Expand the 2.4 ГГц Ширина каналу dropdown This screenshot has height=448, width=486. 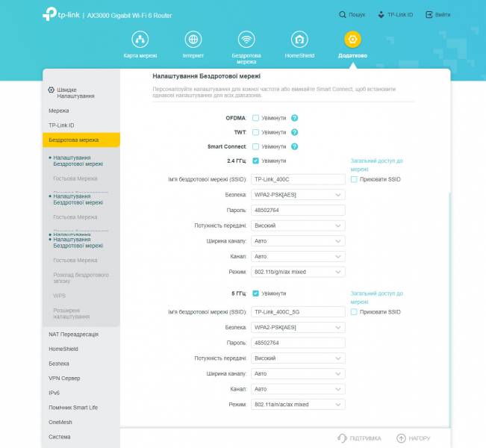[298, 241]
